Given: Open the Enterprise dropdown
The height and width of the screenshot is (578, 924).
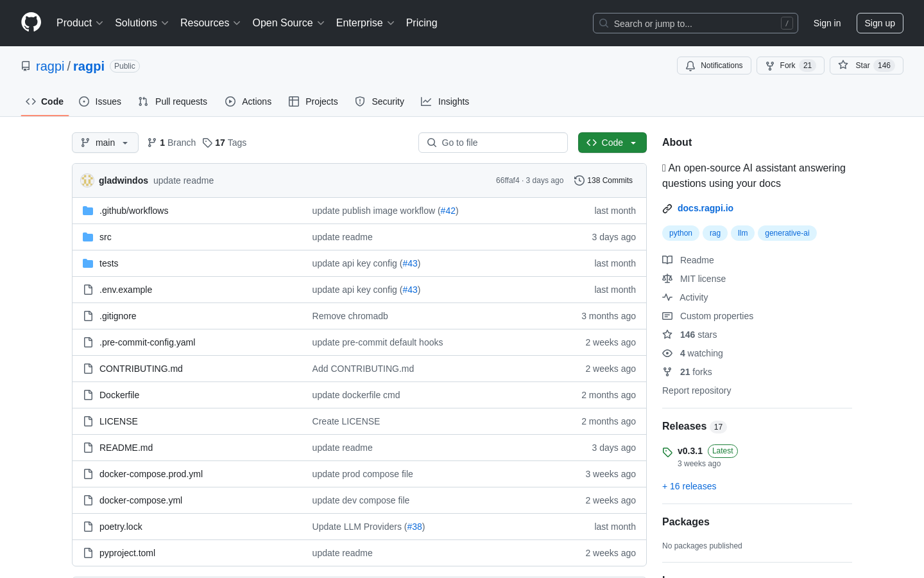Looking at the screenshot, I should 365,22.
